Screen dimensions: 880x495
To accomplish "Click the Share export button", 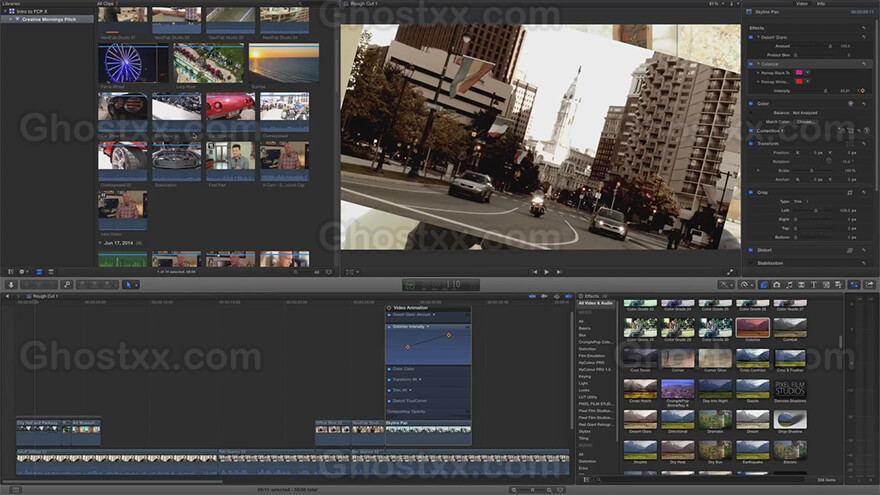I will pyautogui.click(x=869, y=285).
